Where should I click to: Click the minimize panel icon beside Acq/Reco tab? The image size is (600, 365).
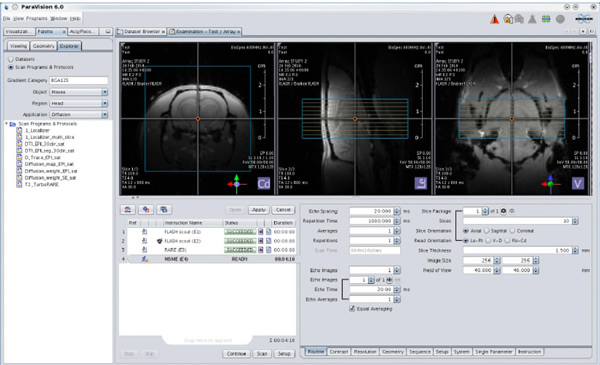[x=108, y=32]
